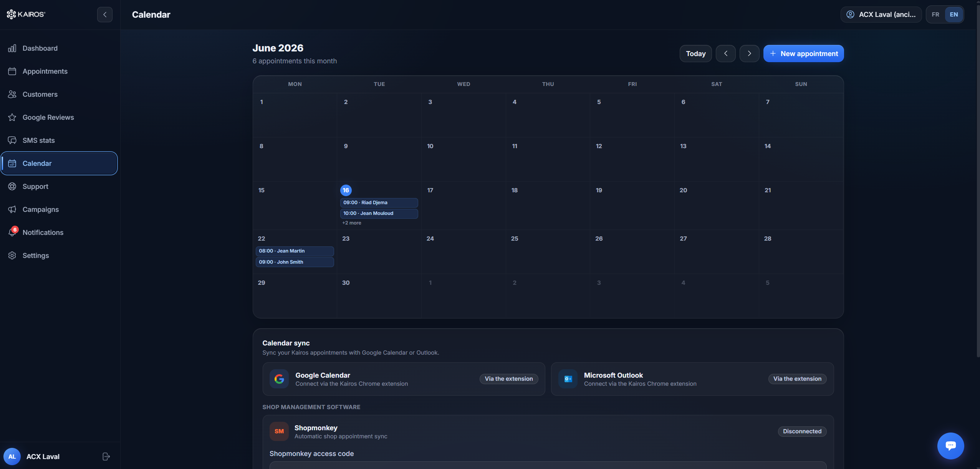
Task: Open the Settings gear icon
Action: pos(12,256)
